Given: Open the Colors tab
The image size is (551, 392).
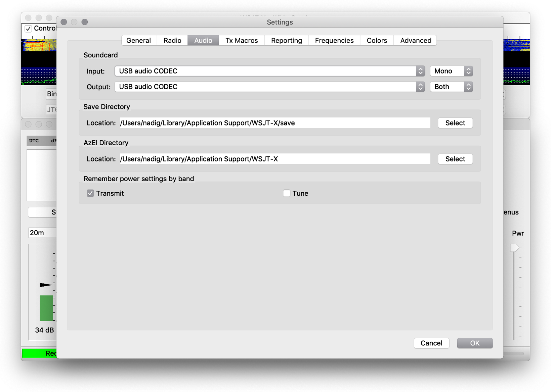Looking at the screenshot, I should (x=377, y=40).
